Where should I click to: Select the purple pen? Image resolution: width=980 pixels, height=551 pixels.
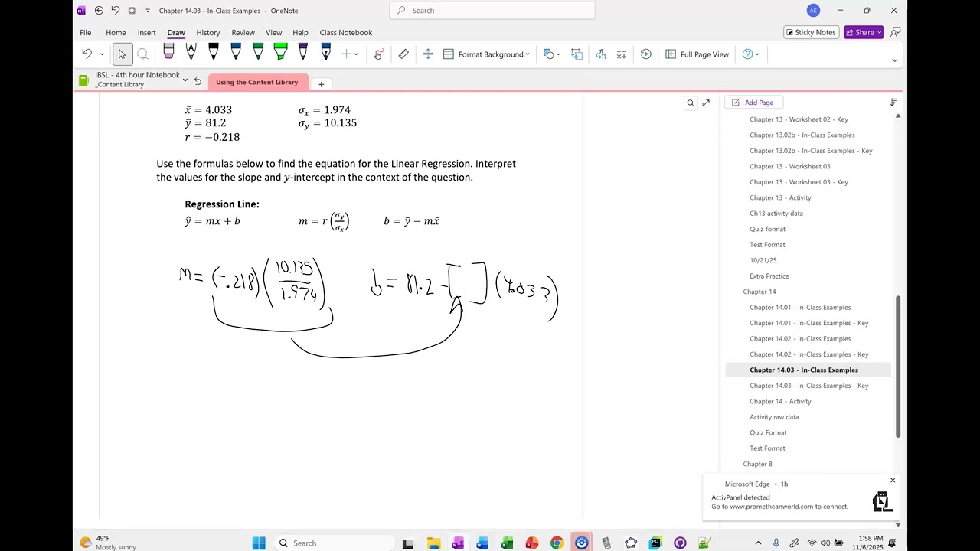pyautogui.click(x=303, y=53)
